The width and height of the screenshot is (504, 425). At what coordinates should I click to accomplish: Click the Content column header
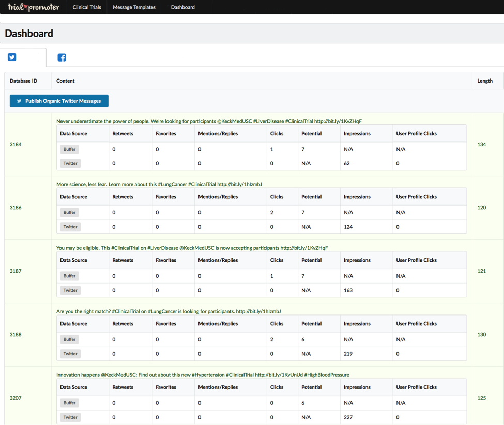(x=66, y=81)
